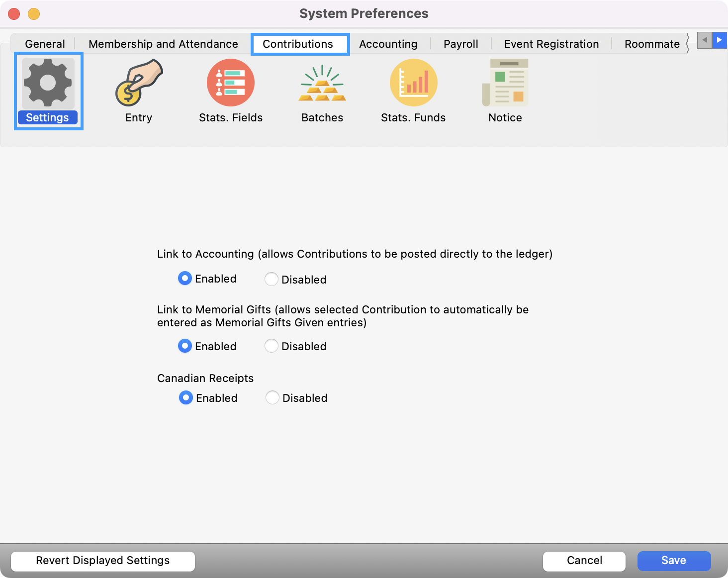The height and width of the screenshot is (578, 728).
Task: Select the Roommate tab
Action: [652, 44]
